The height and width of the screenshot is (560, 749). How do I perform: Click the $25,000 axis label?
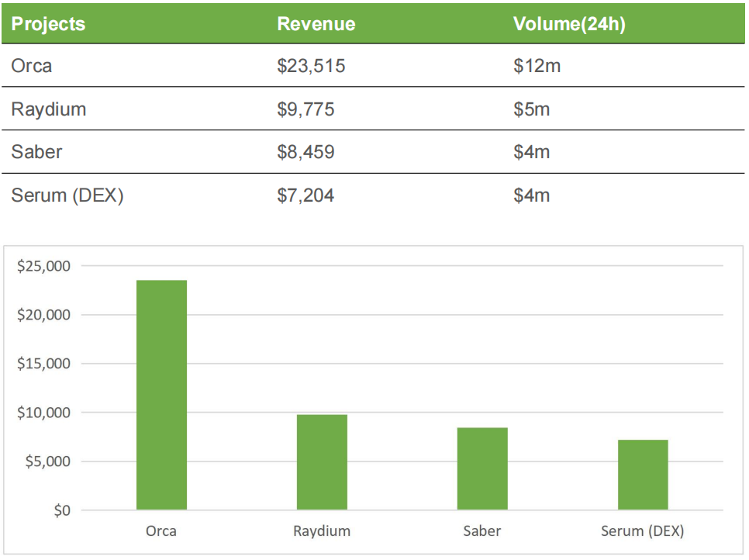43,266
